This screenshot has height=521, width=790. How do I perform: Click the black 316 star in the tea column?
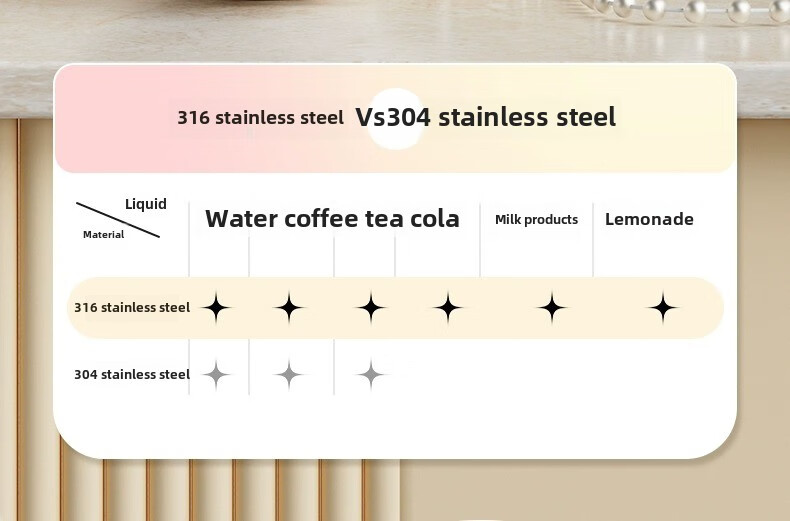pyautogui.click(x=371, y=308)
